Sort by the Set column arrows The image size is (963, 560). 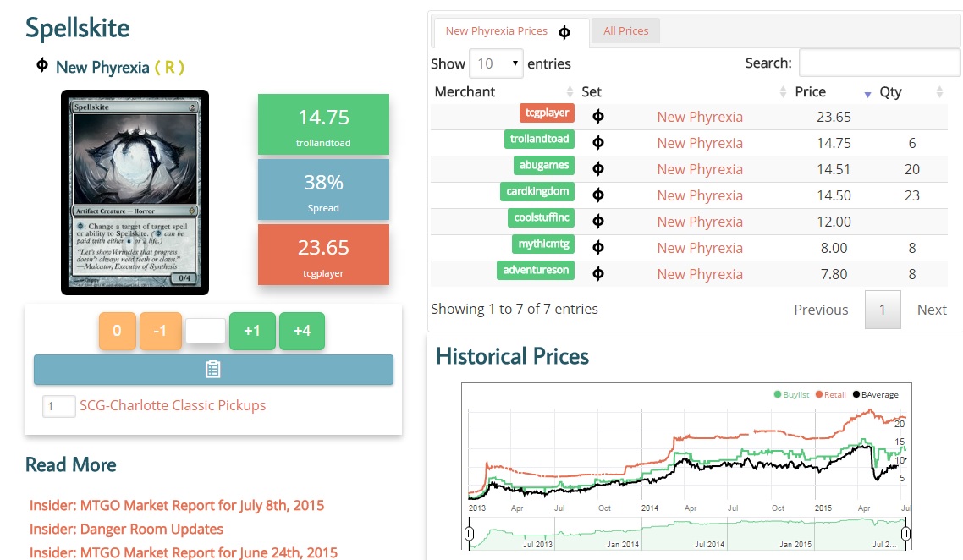(783, 92)
